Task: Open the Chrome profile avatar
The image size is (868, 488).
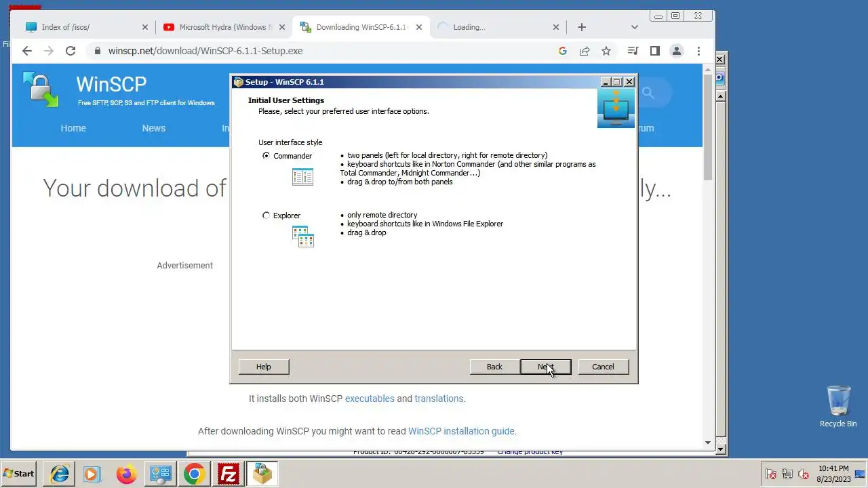Action: click(676, 51)
